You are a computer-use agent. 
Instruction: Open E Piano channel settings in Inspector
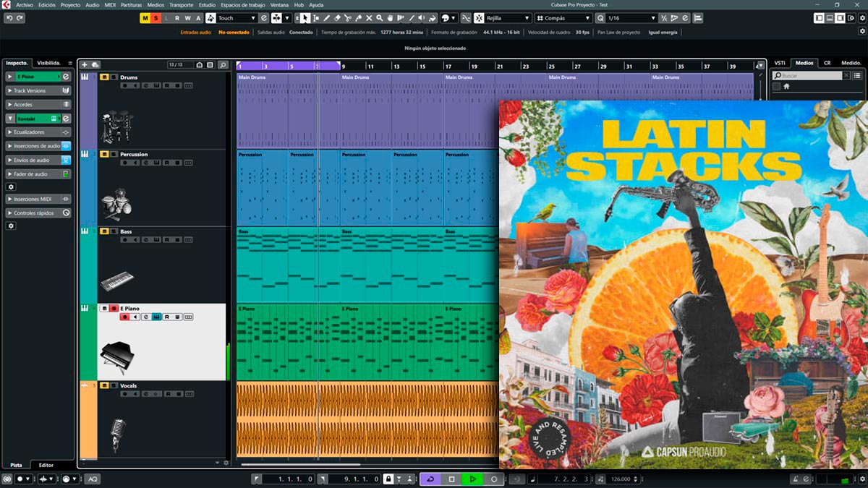pos(66,77)
